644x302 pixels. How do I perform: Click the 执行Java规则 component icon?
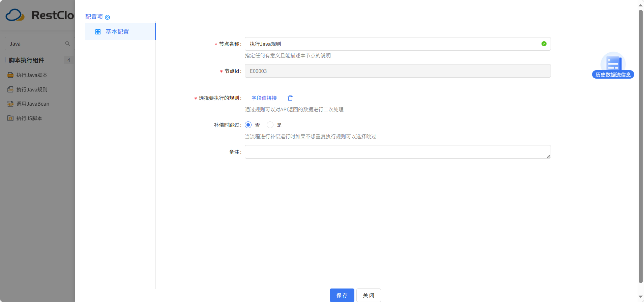[x=10, y=89]
